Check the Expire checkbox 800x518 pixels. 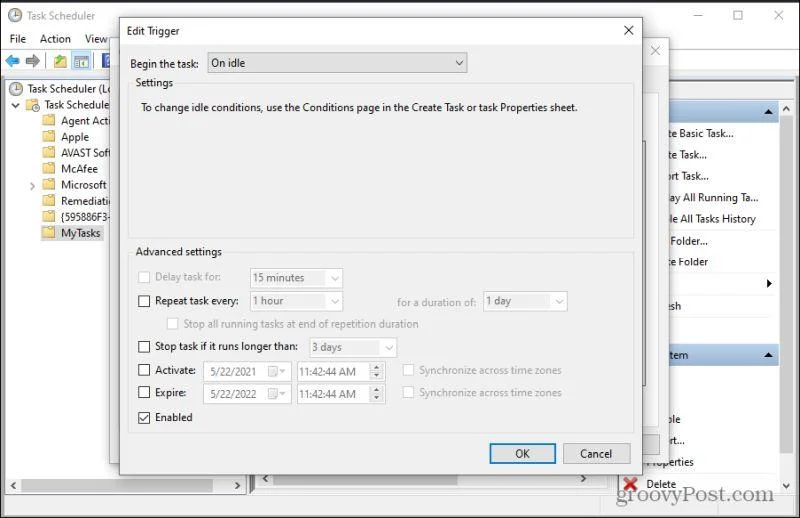144,392
